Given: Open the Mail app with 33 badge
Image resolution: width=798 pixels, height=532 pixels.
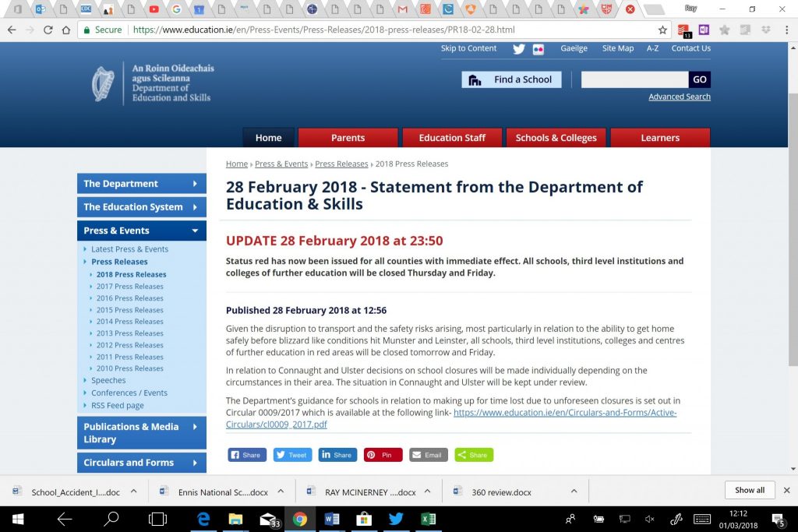Looking at the screenshot, I should pyautogui.click(x=269, y=520).
